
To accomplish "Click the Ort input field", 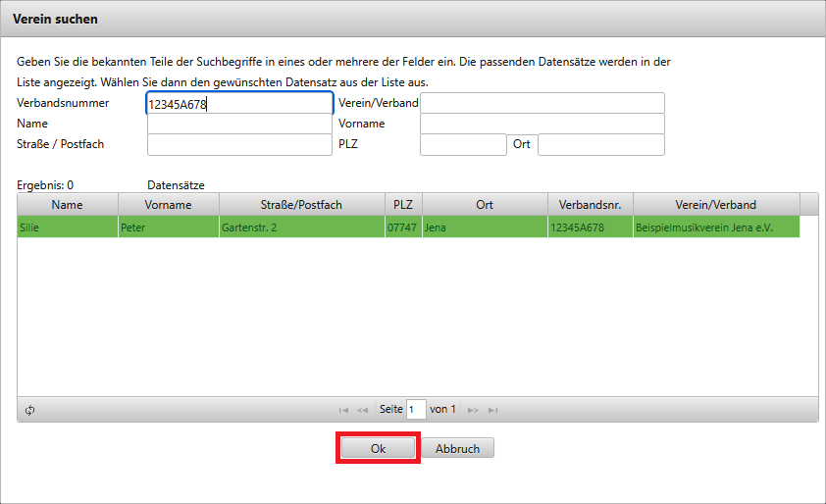I will point(600,145).
